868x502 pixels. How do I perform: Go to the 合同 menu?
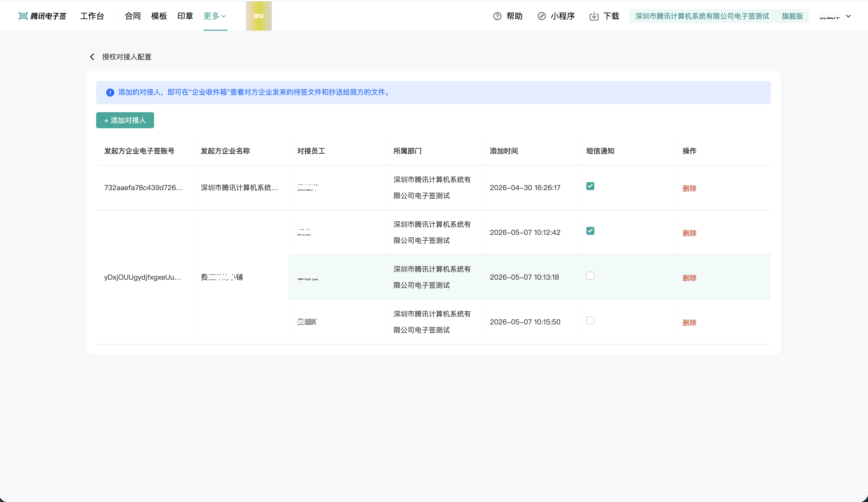(133, 16)
